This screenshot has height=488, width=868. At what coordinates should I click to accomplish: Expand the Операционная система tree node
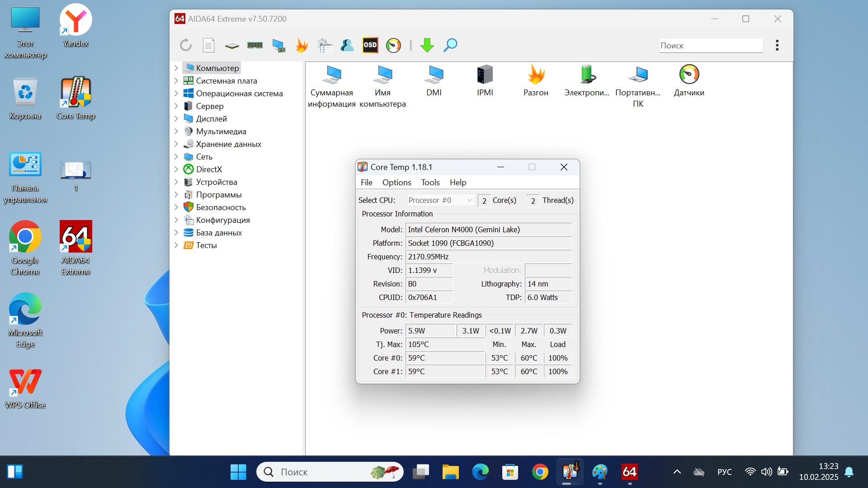pyautogui.click(x=176, y=93)
